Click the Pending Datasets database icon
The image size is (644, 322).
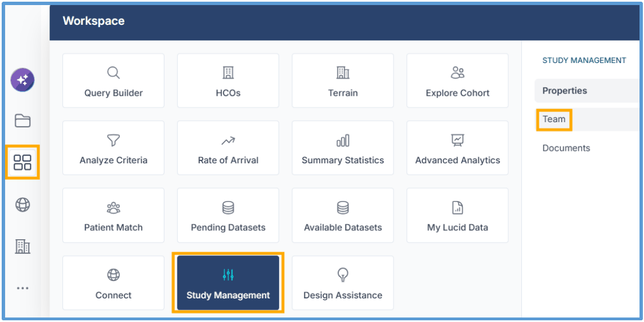228,208
